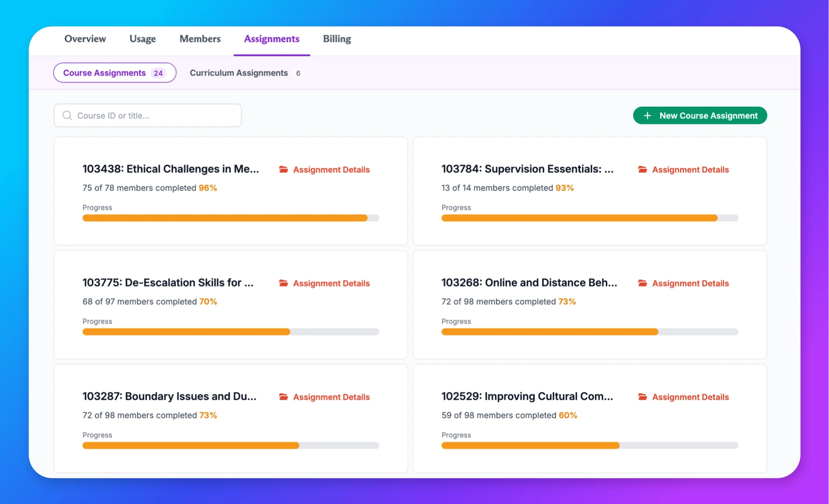Click progress bar for course 103438
This screenshot has height=504, width=829.
pyautogui.click(x=231, y=218)
